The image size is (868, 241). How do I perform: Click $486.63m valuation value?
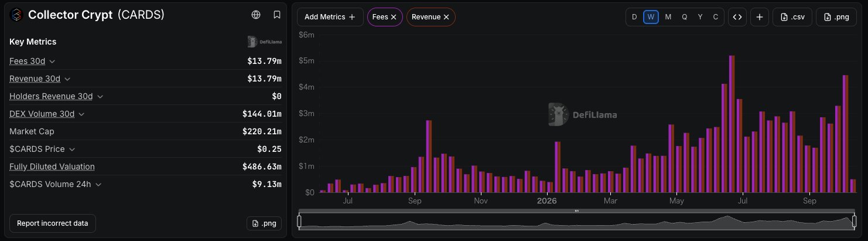(x=262, y=167)
